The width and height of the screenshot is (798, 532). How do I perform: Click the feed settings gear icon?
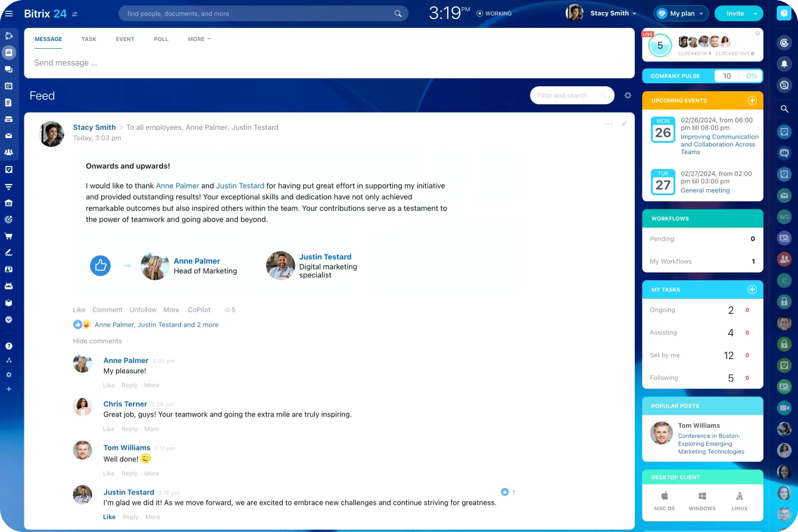coord(628,95)
